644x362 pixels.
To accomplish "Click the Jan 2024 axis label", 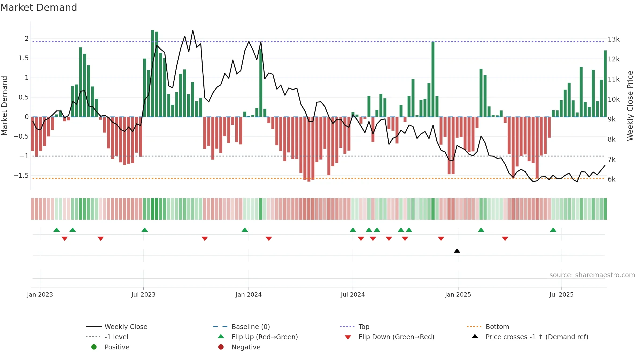I will tap(248, 295).
